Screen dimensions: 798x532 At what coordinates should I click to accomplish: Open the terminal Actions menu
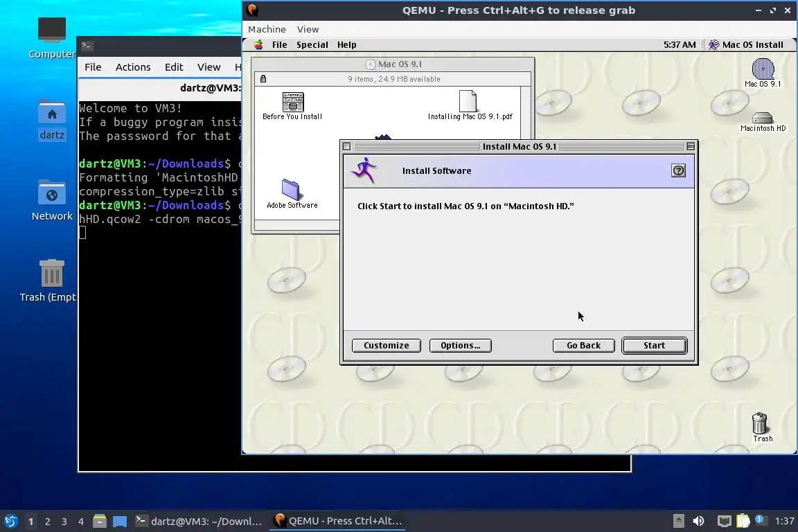(x=133, y=67)
